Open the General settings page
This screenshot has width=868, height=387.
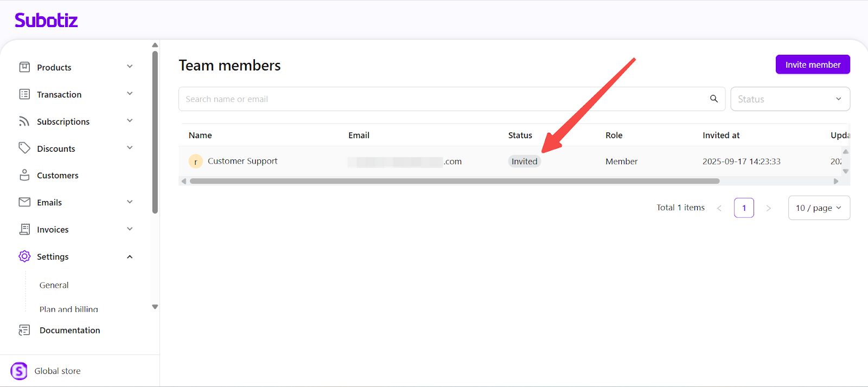pyautogui.click(x=54, y=285)
